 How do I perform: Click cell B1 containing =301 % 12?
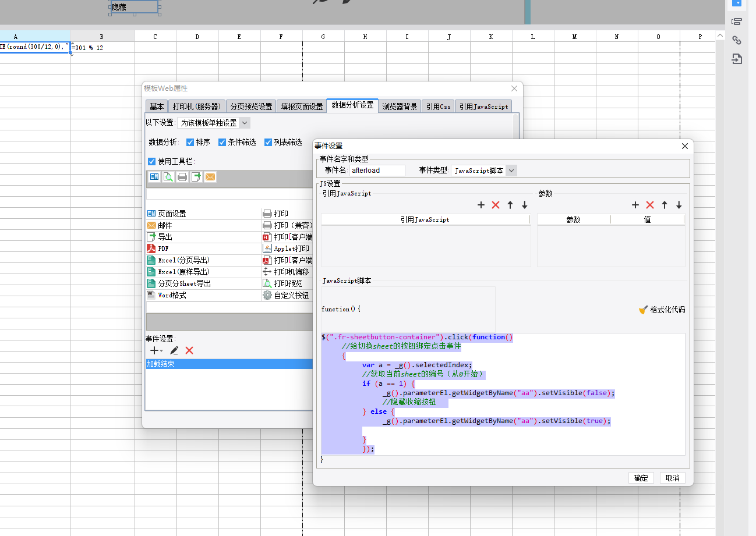[x=103, y=47]
